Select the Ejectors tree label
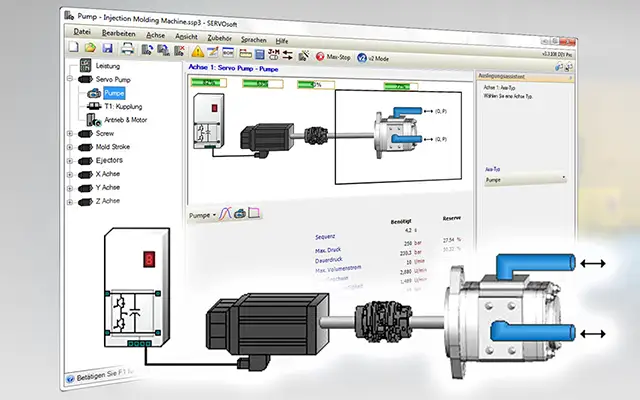This screenshot has width=640, height=400. (109, 160)
